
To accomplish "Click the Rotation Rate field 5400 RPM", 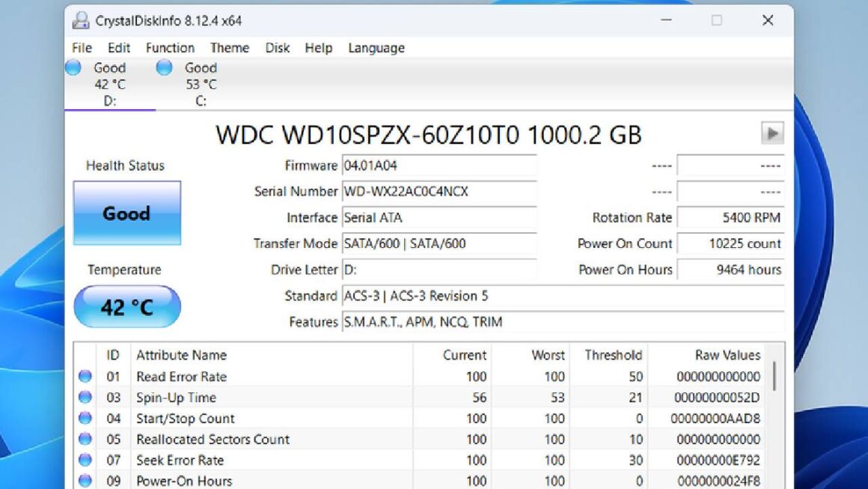I will click(731, 218).
